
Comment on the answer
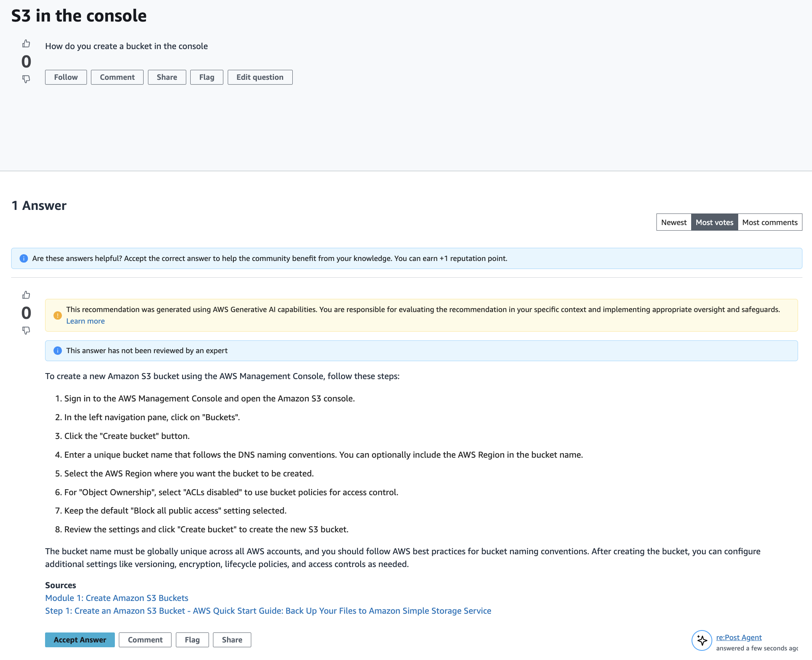[x=145, y=640]
